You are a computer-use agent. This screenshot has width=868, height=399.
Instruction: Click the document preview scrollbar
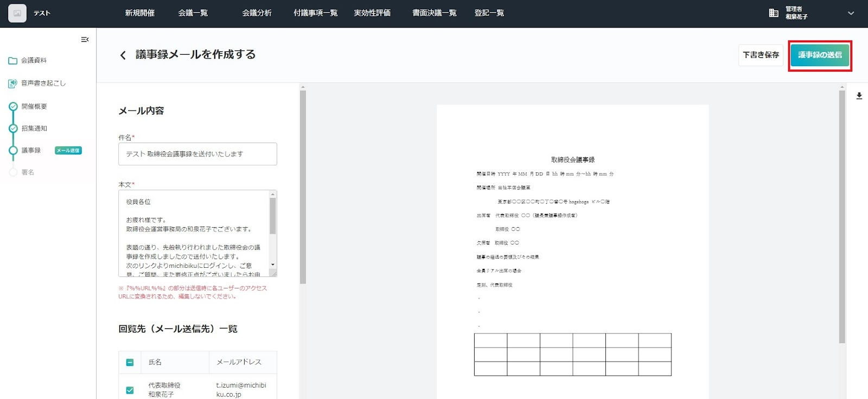pos(842,217)
